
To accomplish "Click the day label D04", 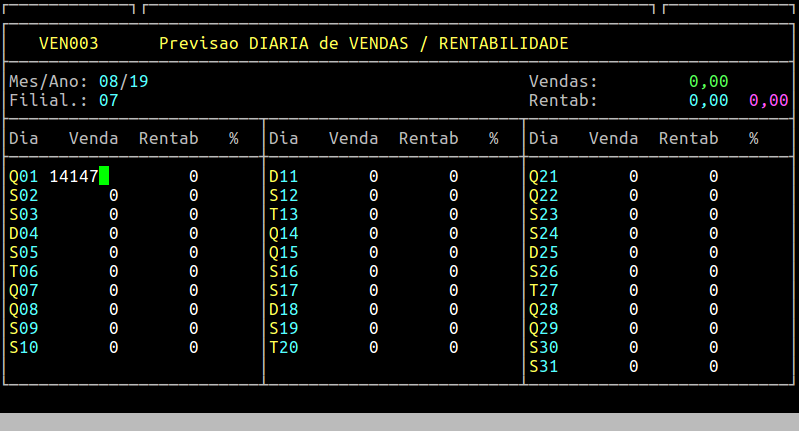I will pos(24,233).
